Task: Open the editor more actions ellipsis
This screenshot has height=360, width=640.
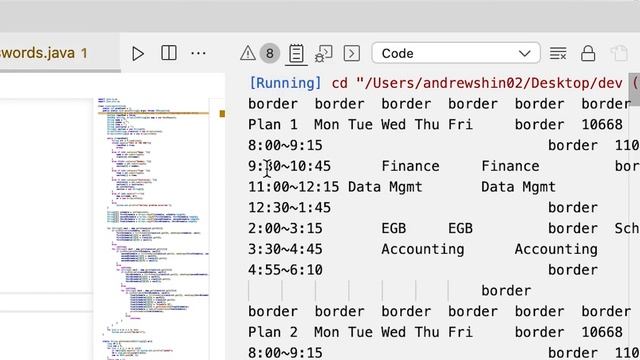Action: [x=198, y=53]
